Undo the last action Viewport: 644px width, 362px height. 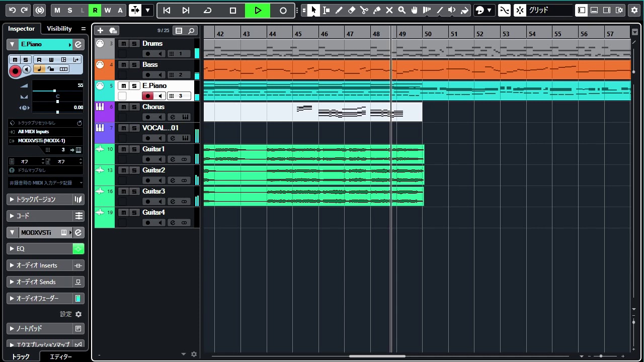pos(13,10)
